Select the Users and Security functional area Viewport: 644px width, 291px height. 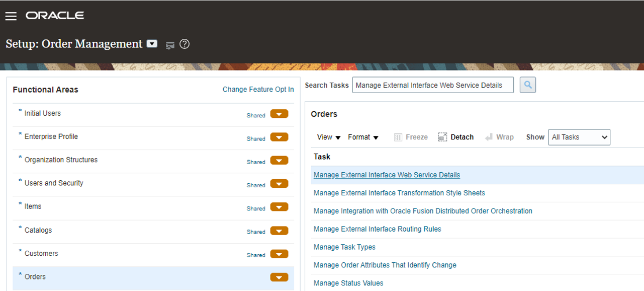(x=54, y=183)
